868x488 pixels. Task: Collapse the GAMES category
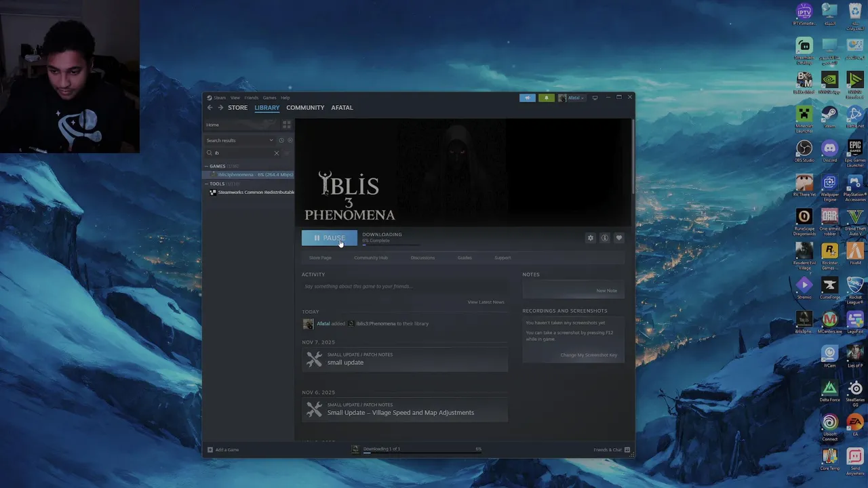206,166
